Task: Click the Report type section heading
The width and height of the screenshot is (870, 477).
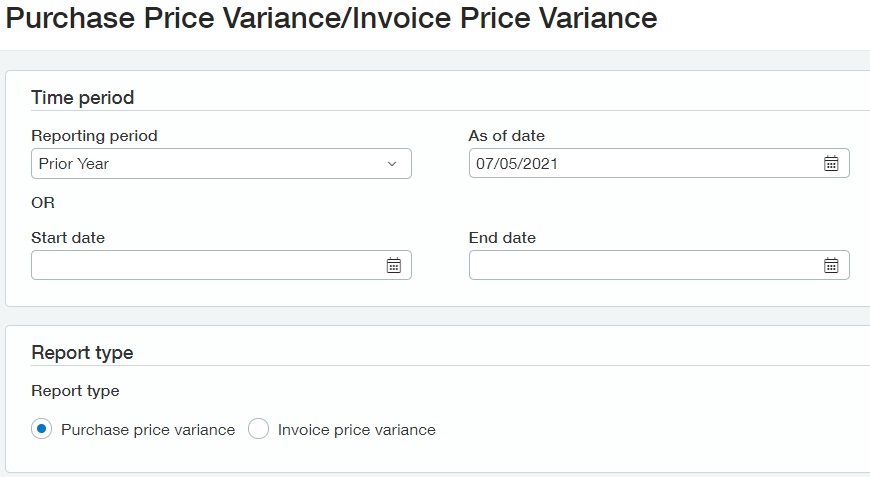Action: (82, 353)
